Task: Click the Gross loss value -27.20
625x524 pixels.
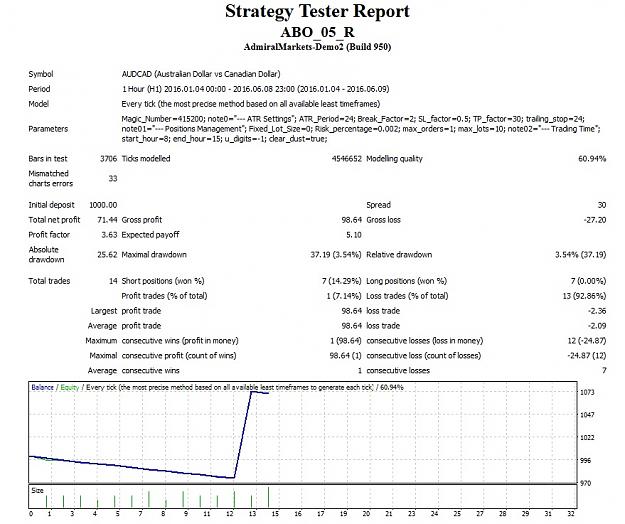Action: click(595, 220)
